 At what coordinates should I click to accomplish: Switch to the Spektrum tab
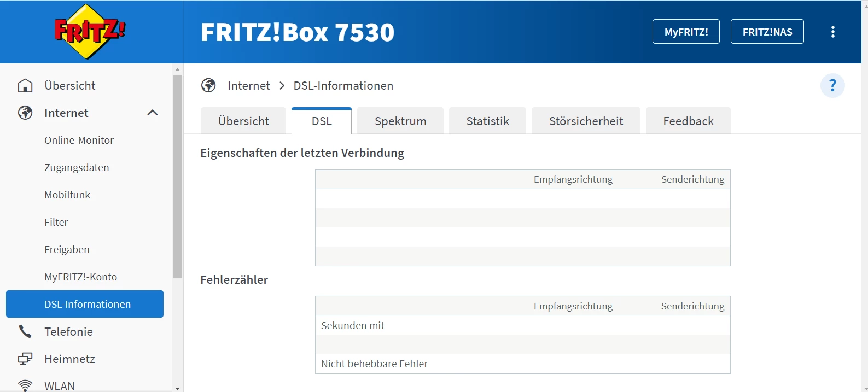coord(400,121)
